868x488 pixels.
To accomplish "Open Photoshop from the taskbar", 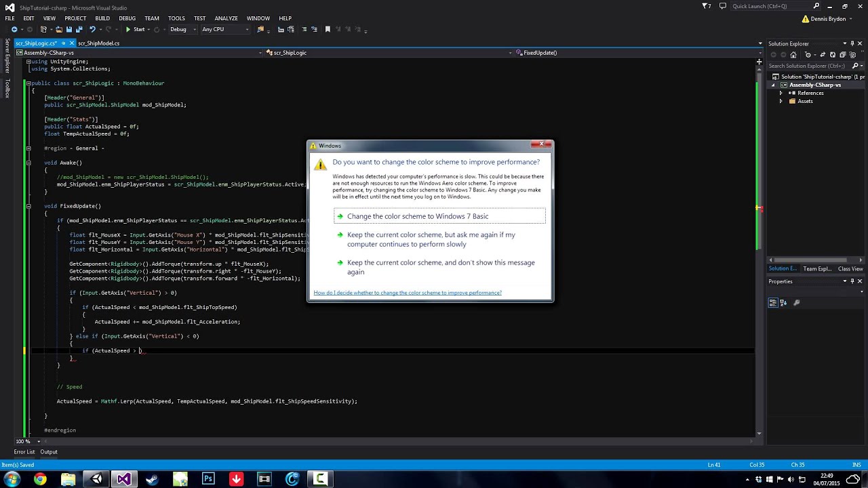I will coord(208,479).
